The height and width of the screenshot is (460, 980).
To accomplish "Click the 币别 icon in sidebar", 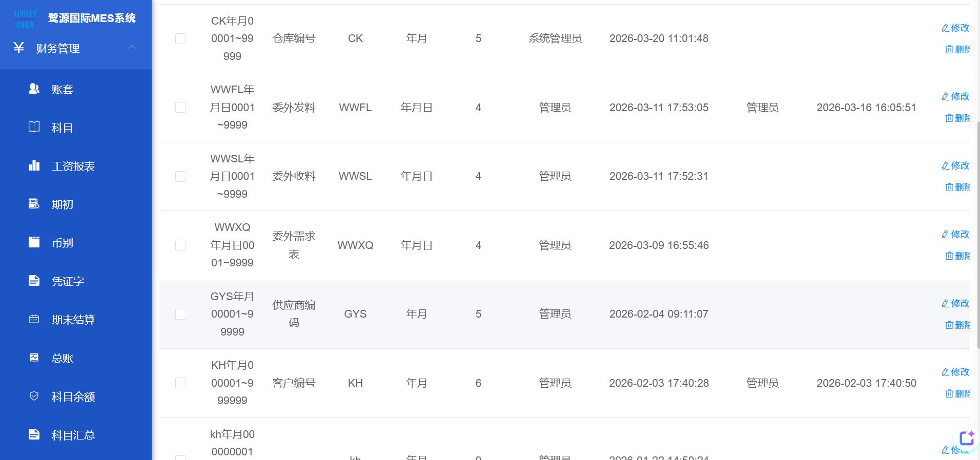I will pos(34,243).
